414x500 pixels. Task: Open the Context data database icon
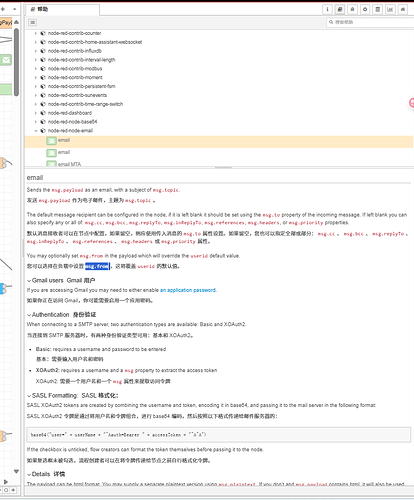pos(377,9)
